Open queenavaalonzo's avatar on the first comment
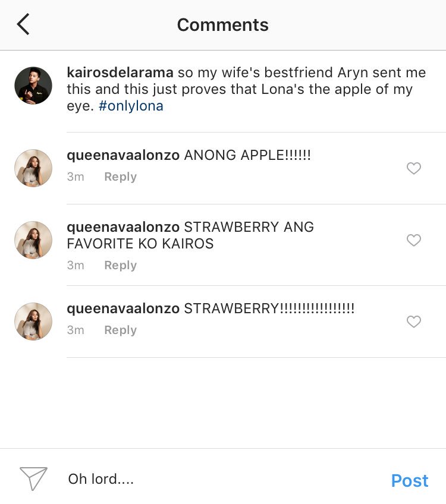Image resolution: width=446 pixels, height=504 pixels. point(33,168)
